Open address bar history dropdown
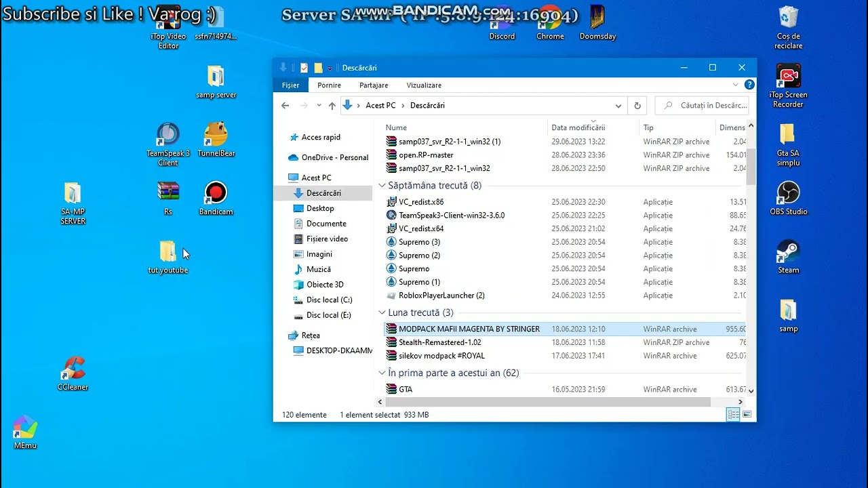The width and height of the screenshot is (868, 488). point(618,105)
